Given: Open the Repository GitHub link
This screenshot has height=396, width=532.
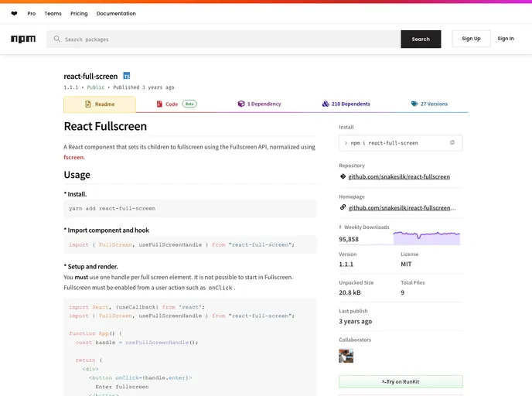Looking at the screenshot, I should tap(399, 176).
